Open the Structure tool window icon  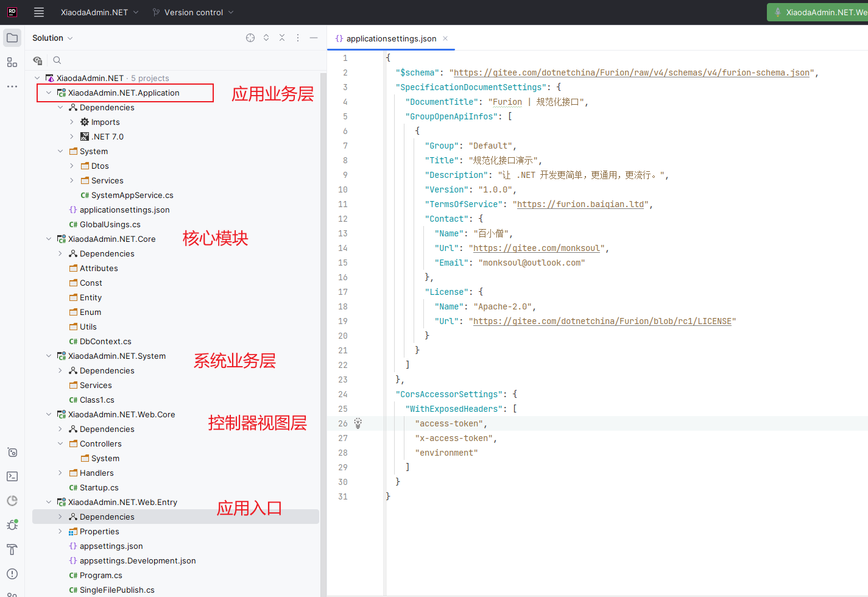point(12,62)
